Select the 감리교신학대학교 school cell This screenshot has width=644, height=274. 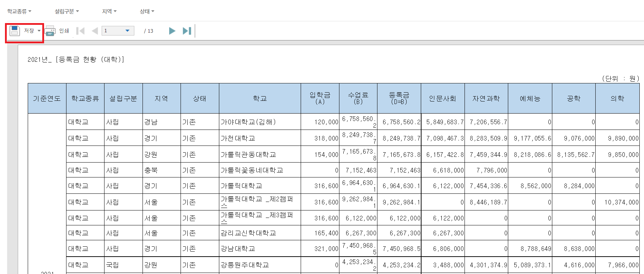[260, 233]
